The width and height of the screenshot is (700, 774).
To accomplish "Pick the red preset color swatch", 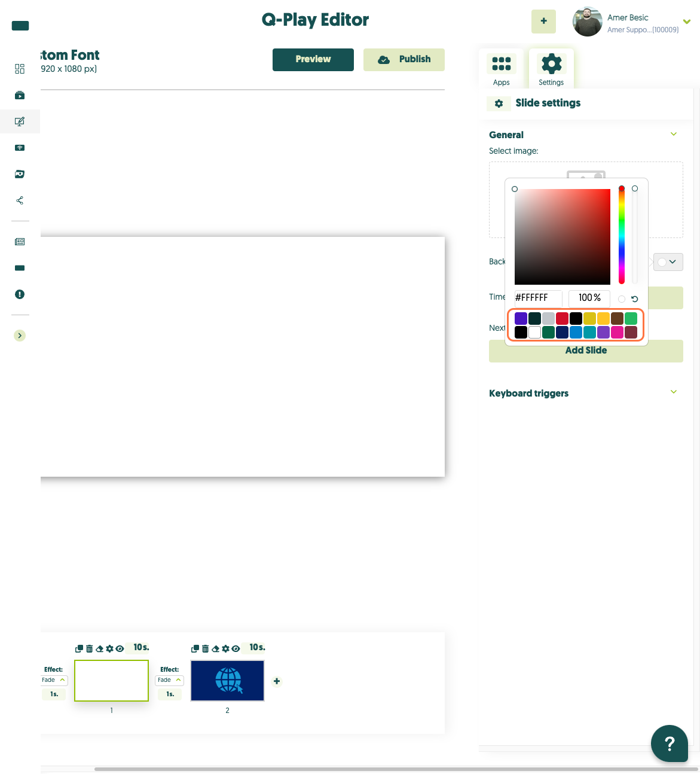I will point(563,319).
